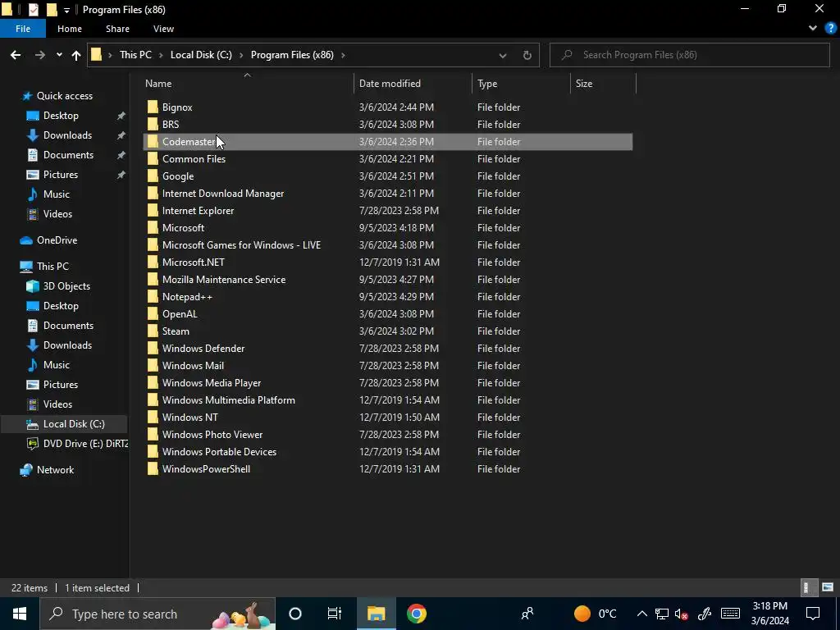This screenshot has width=840, height=630.
Task: Select the Google folder icon
Action: [x=153, y=176]
